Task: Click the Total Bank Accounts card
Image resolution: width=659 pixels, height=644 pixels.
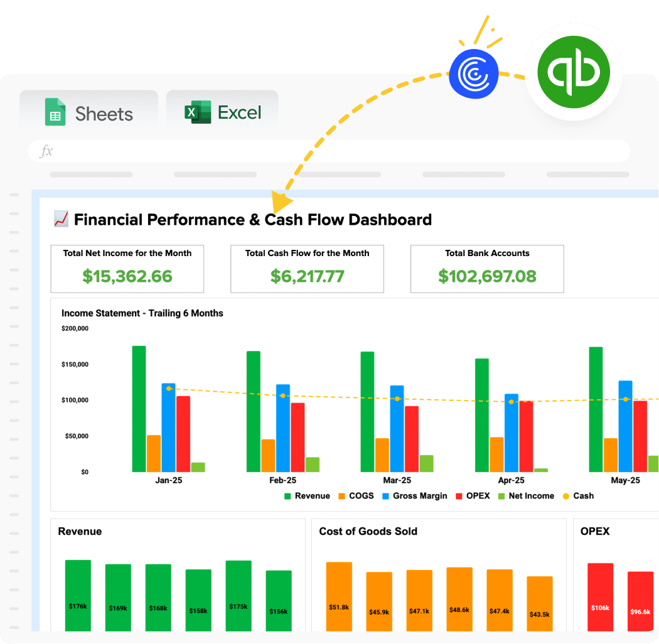Action: tap(487, 268)
